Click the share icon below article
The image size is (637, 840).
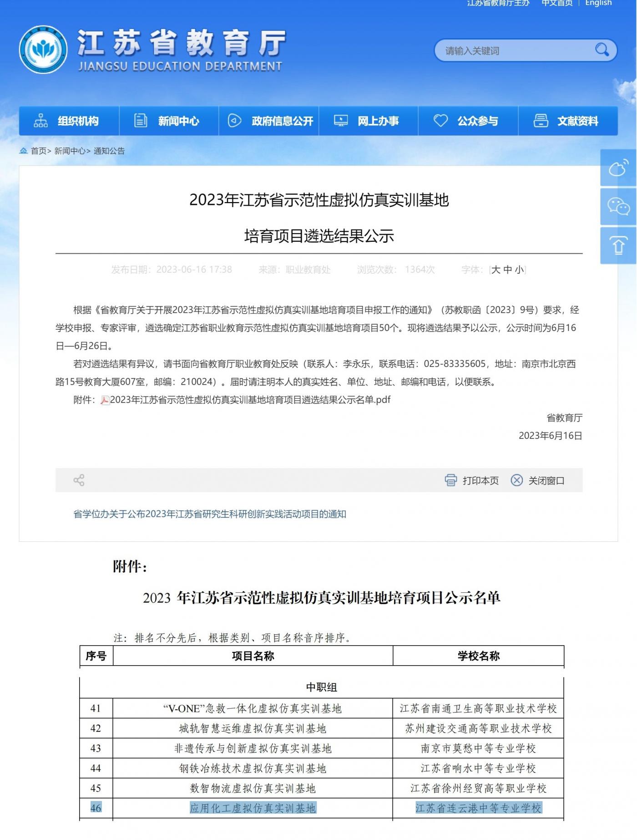[79, 480]
